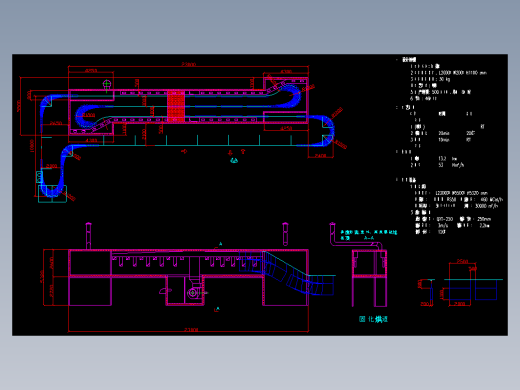520x390 pixels.
Task: Click the cyan 'A-A' section label
Action: (369, 238)
